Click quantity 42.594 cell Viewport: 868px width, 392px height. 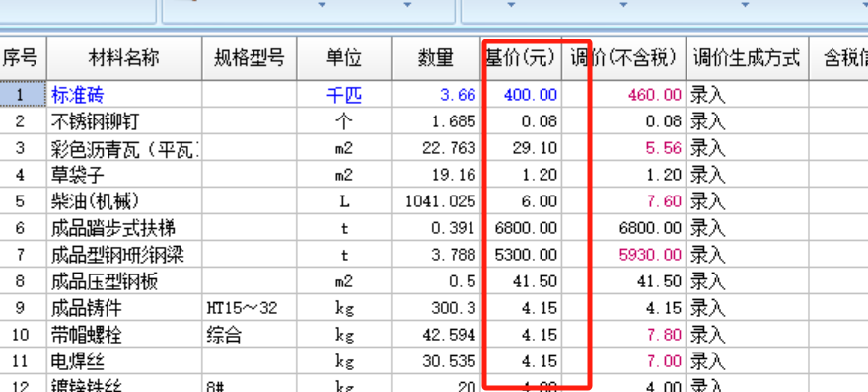[436, 335]
